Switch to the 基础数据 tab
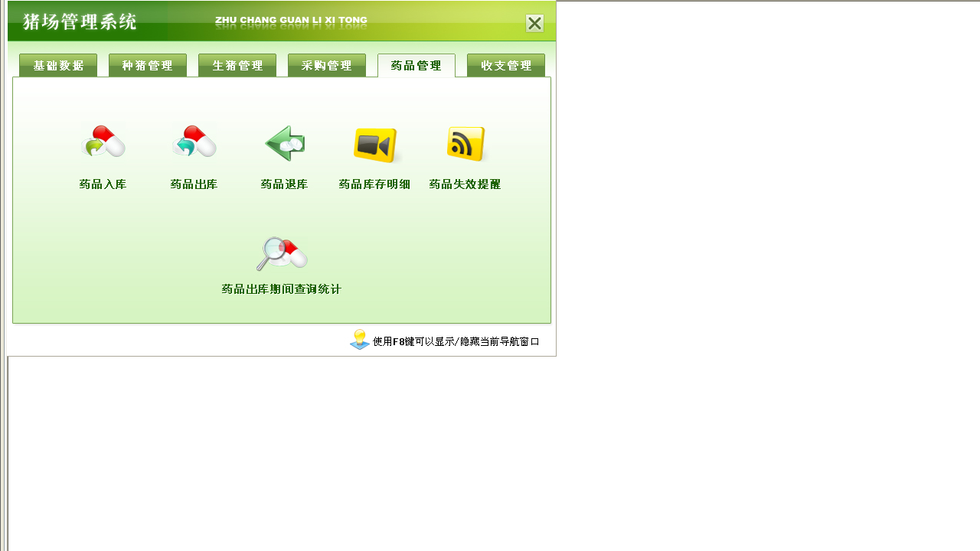980x551 pixels. (x=57, y=66)
